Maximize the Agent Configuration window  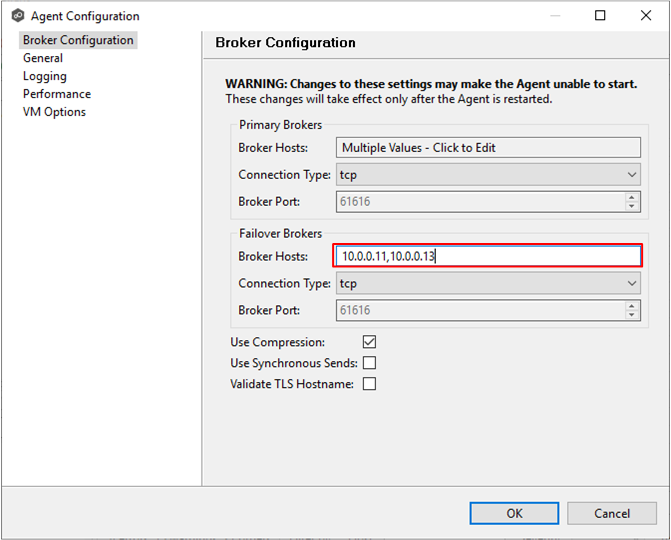pos(600,15)
